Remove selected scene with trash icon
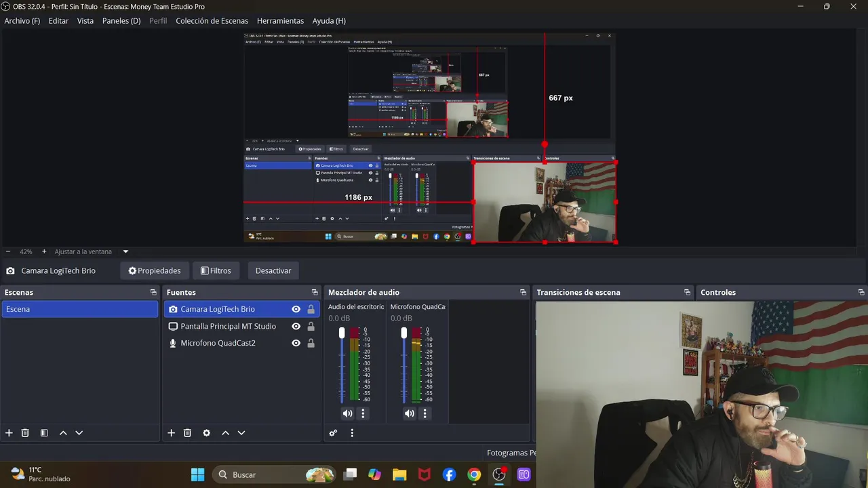 click(25, 433)
